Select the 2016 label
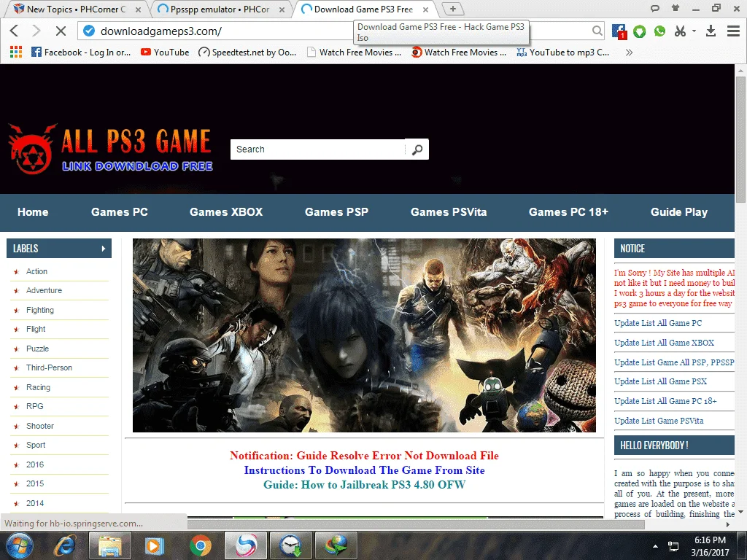Image resolution: width=747 pixels, height=560 pixels. pos(35,464)
